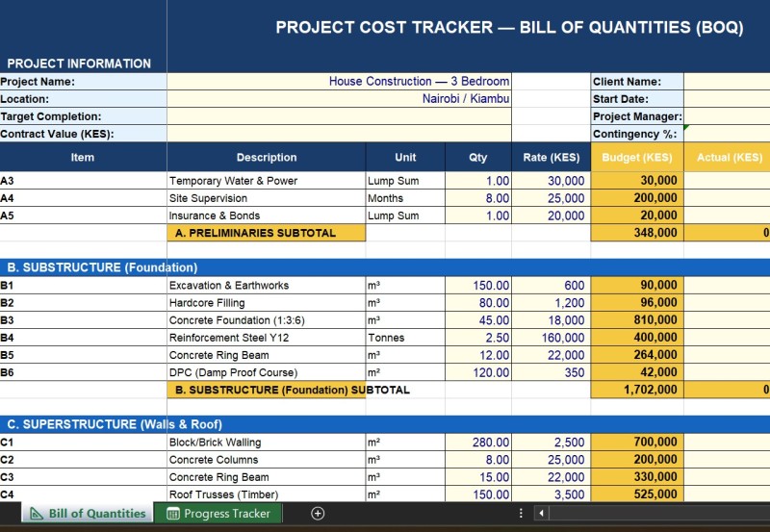This screenshot has height=532, width=770.
Task: Select quantity 120.00 for DPC row
Action: click(478, 372)
